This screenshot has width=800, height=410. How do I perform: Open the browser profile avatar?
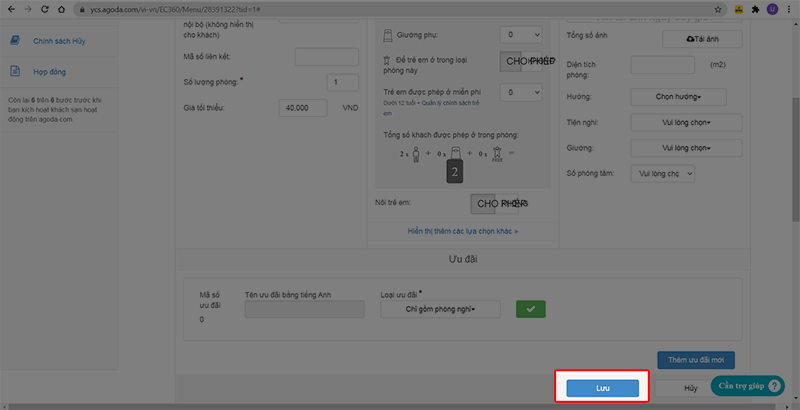772,9
